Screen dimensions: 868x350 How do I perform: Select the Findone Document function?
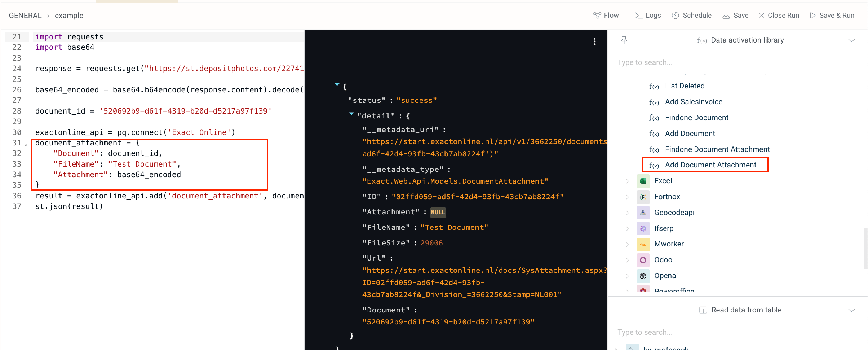(697, 118)
